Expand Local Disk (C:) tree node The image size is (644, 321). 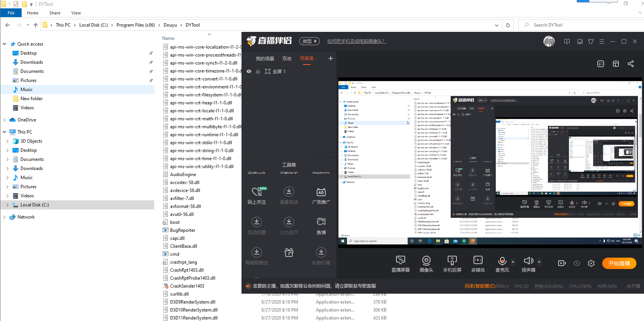[x=8, y=205]
